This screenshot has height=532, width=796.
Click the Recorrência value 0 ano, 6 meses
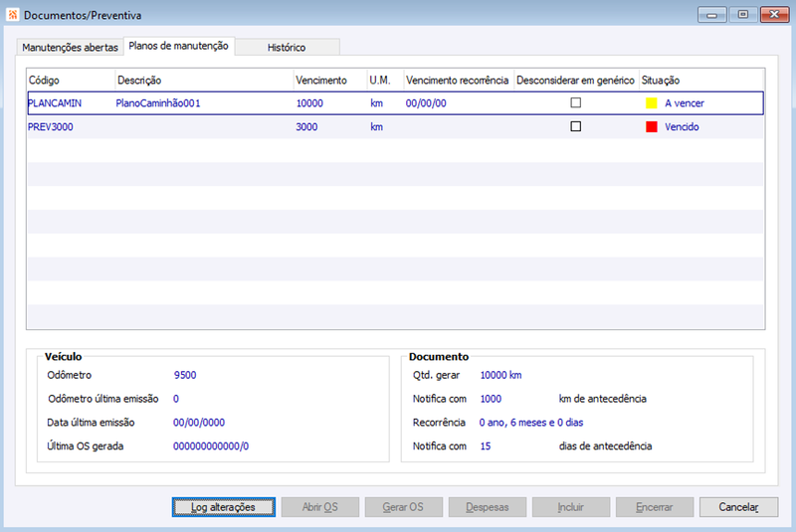[531, 423]
